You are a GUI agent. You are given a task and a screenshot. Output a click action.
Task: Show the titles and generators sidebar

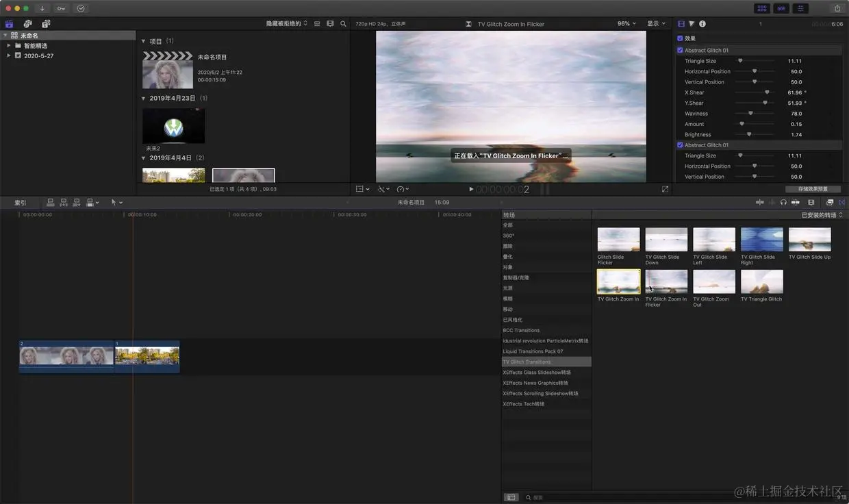click(46, 24)
